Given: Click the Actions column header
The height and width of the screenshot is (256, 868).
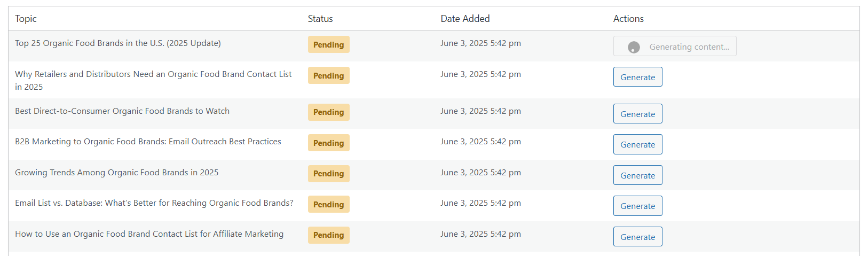Looking at the screenshot, I should pyautogui.click(x=628, y=19).
